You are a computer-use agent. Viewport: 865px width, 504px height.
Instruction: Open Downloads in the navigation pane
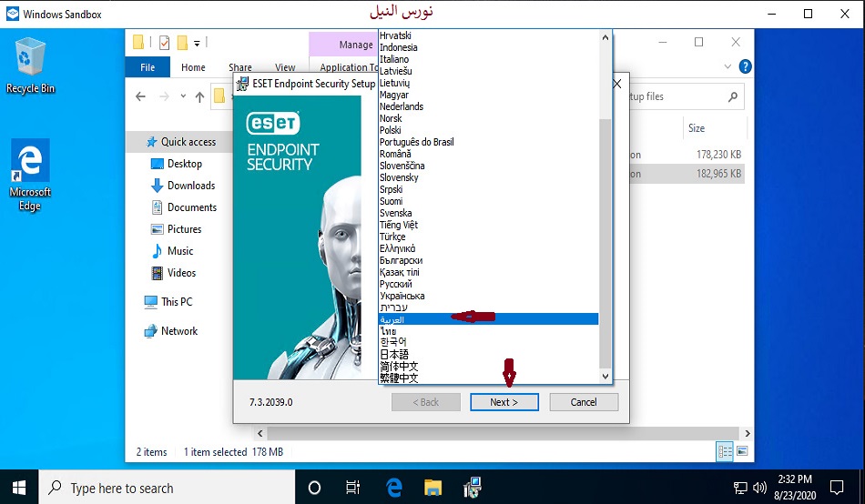point(190,186)
